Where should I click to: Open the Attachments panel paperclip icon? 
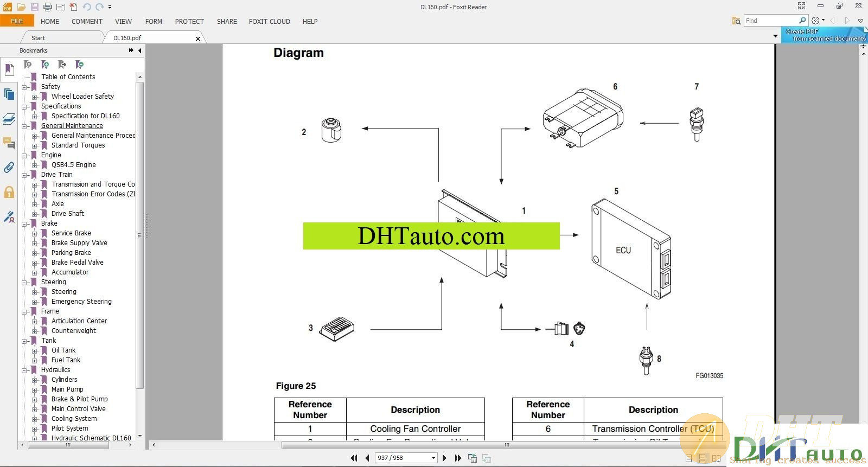click(9, 168)
